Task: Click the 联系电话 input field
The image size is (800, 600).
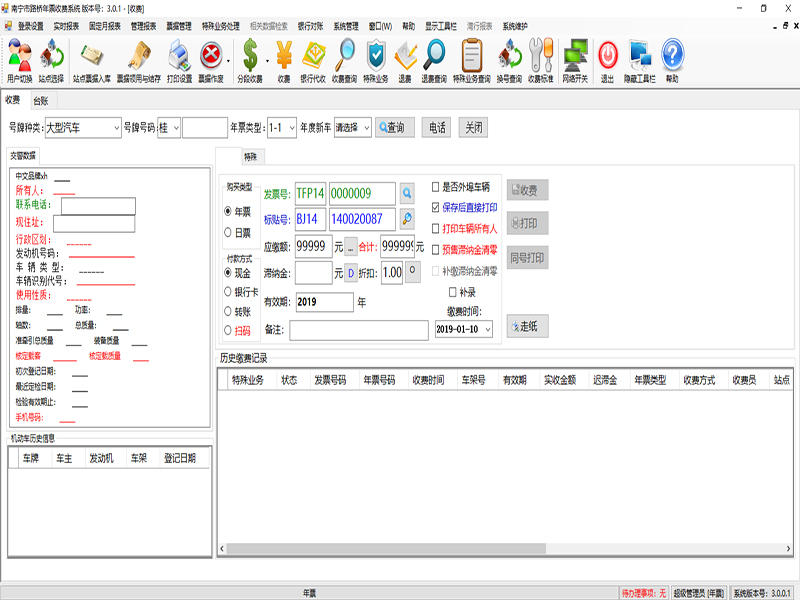Action: pos(98,206)
